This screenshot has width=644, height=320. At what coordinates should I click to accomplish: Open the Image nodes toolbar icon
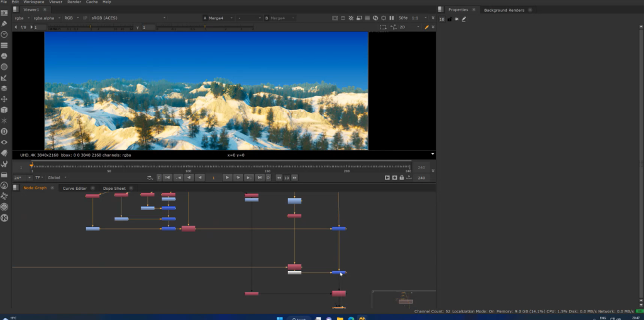[x=4, y=13]
